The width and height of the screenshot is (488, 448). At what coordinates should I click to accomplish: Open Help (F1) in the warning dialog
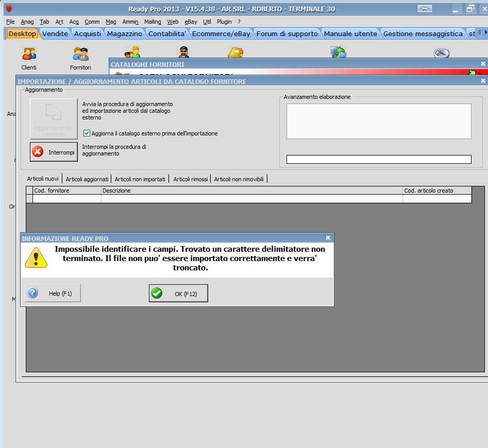[53, 293]
